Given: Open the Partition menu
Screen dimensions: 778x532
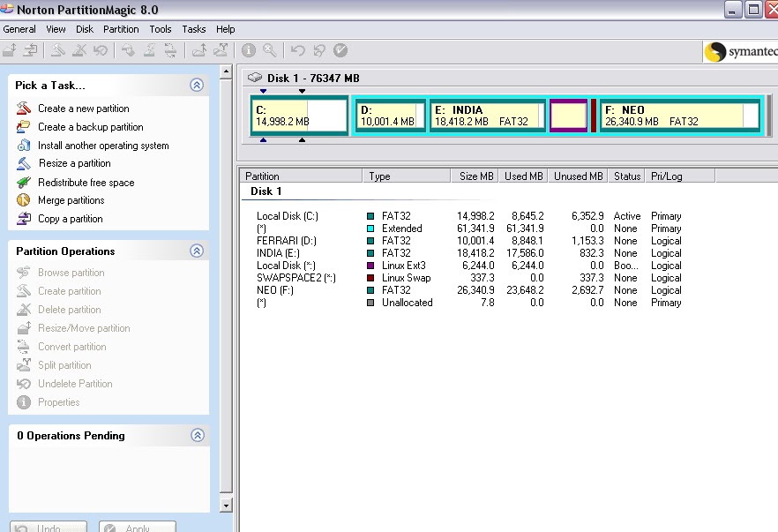Looking at the screenshot, I should (x=121, y=28).
